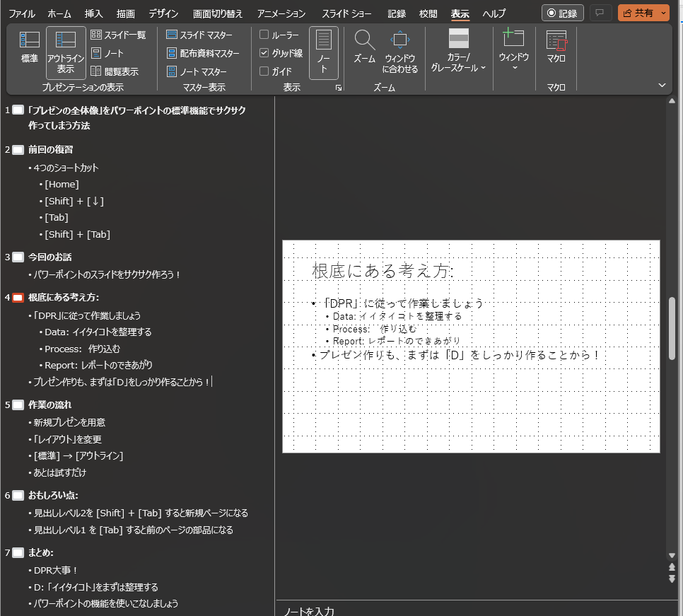Screen dimensions: 683x616
Task: Click the 共有 share button
Action: (638, 13)
